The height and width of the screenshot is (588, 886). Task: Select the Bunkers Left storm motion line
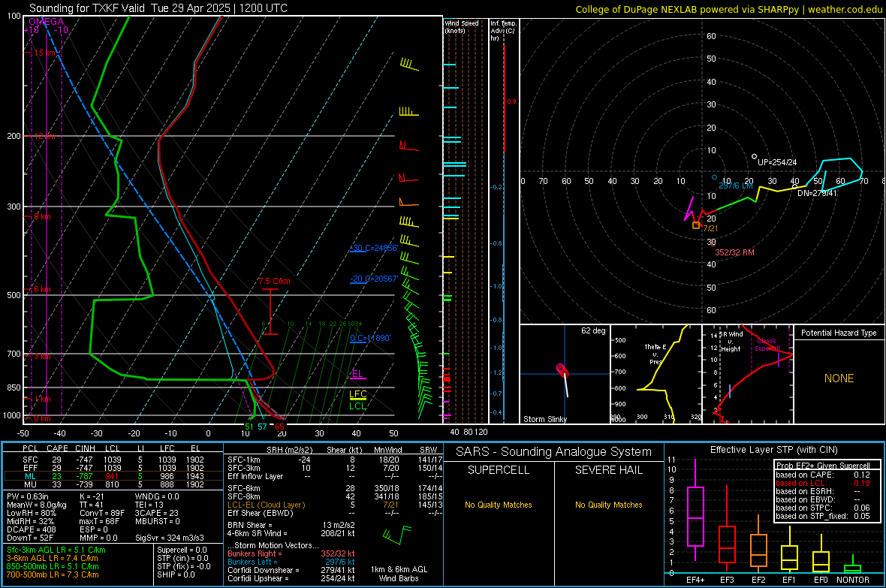[291, 562]
